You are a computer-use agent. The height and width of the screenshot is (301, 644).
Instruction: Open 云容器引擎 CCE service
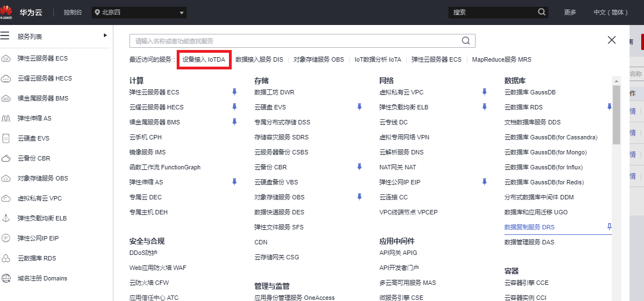[527, 283]
